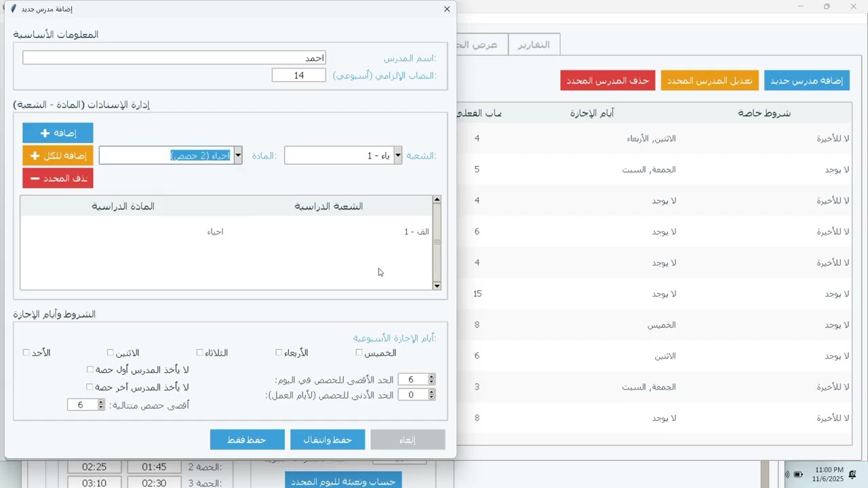Tick the الأربعاء day-off checkbox

tap(279, 352)
